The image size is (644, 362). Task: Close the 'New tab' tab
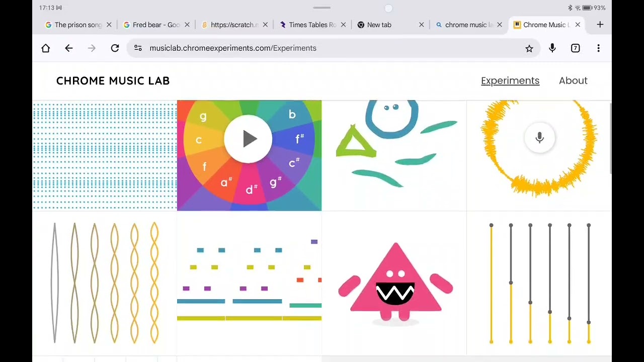(x=422, y=25)
